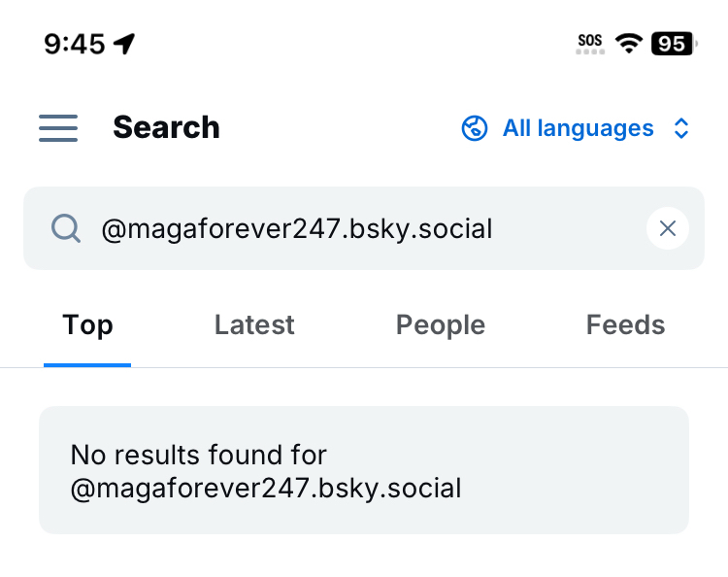Open the All languages dropdown
728x577 pixels.
coord(578,128)
